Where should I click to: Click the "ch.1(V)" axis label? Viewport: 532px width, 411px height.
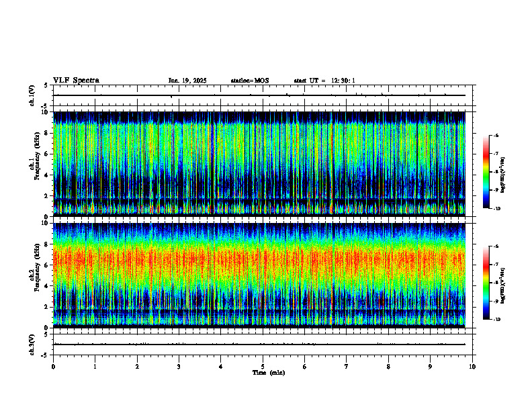(x=32, y=95)
